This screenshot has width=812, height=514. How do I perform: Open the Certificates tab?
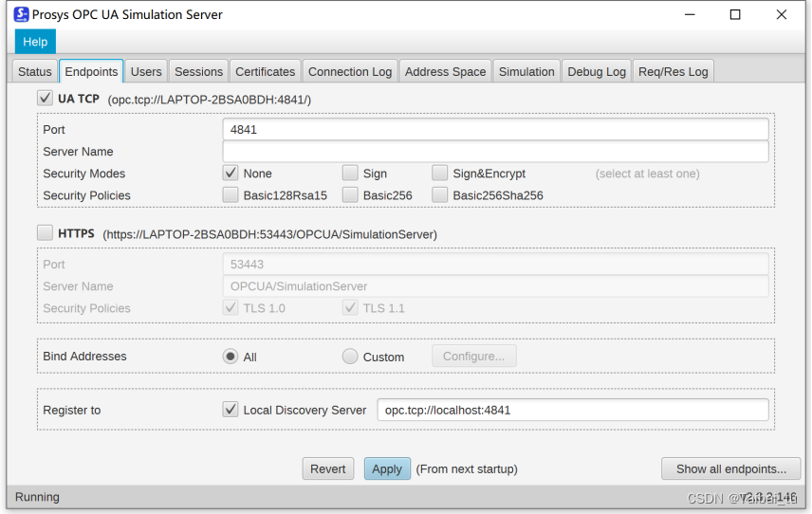point(266,71)
